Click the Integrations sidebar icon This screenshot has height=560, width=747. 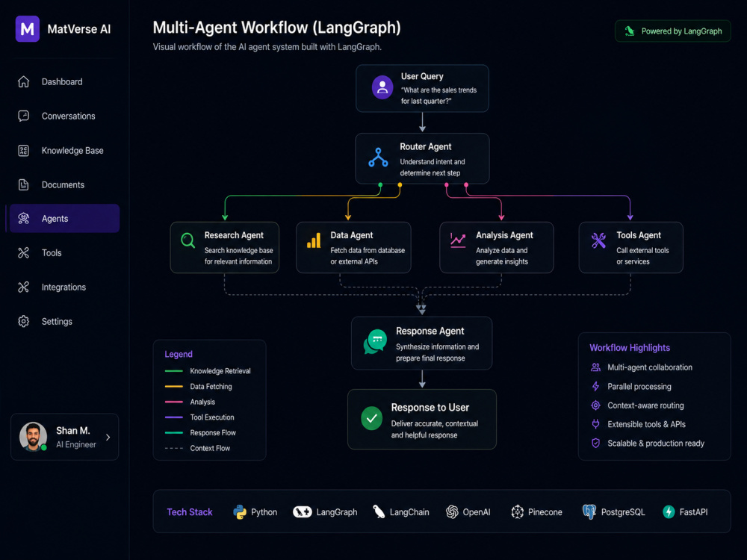tap(23, 287)
